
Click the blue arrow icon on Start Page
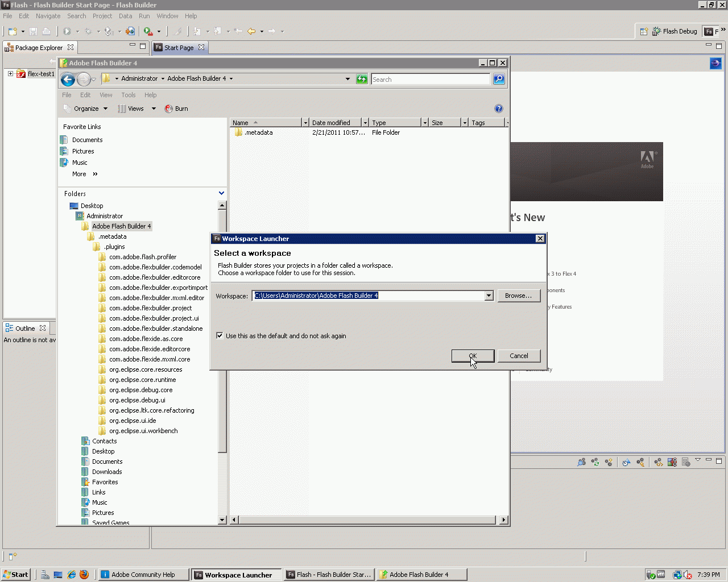click(715, 64)
